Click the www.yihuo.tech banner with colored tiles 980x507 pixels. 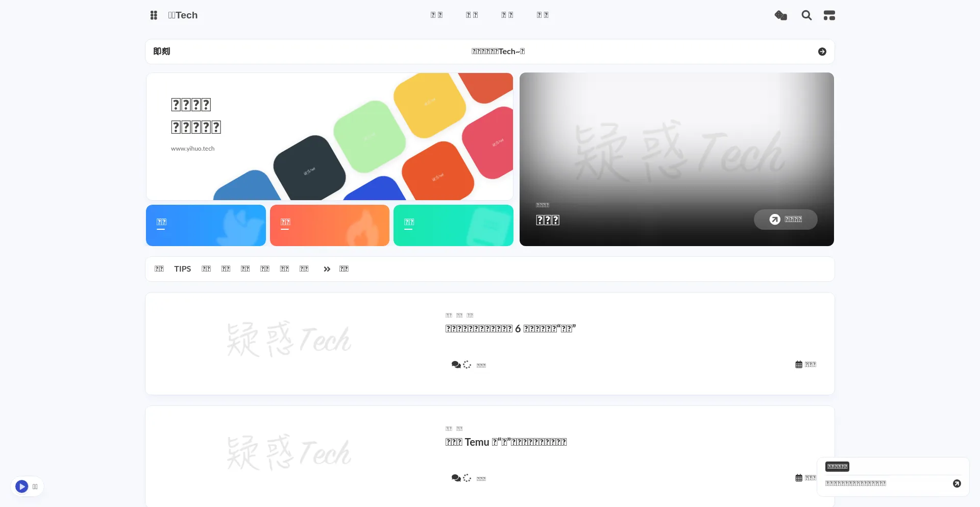[330, 136]
